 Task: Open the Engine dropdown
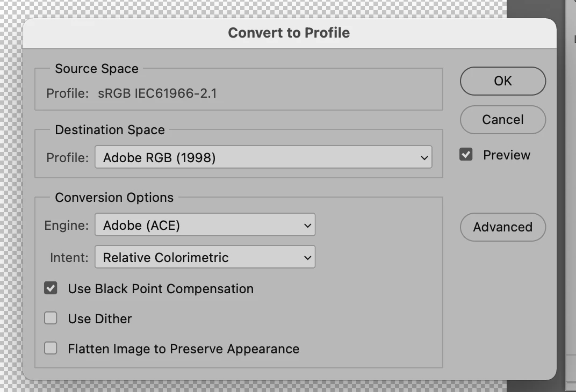coord(205,226)
